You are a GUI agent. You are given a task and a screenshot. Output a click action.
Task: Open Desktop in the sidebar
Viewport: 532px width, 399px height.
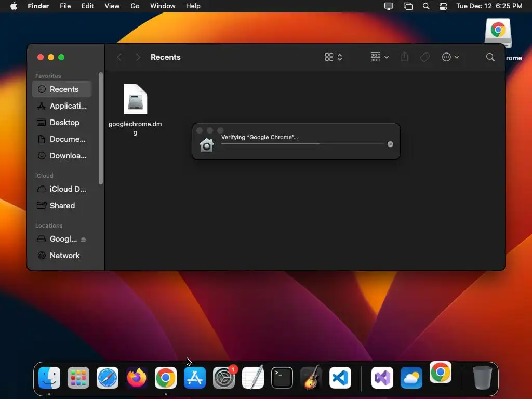tap(62, 123)
